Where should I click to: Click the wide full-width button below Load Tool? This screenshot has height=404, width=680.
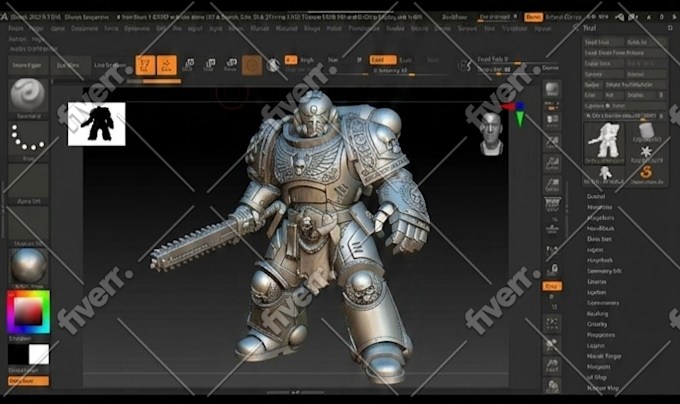click(624, 52)
